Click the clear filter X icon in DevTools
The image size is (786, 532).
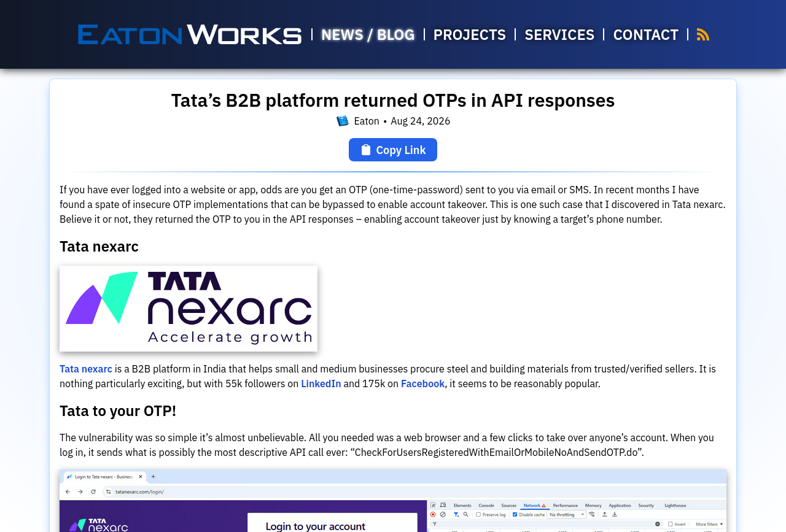658,524
